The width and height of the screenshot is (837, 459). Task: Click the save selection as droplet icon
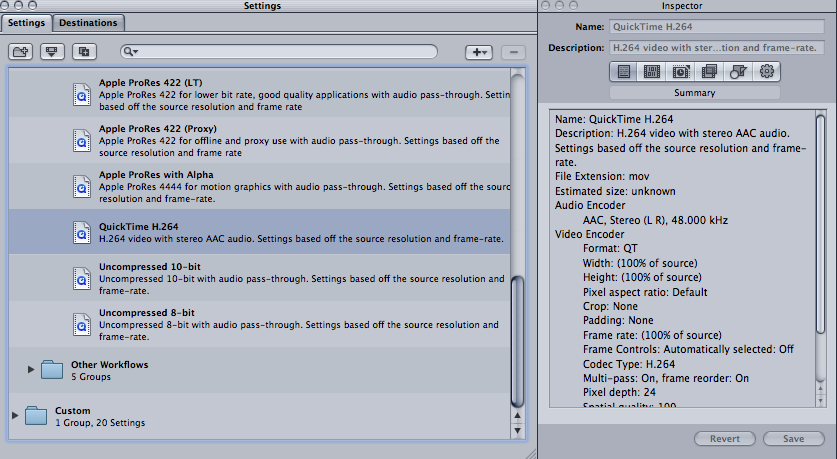point(52,52)
